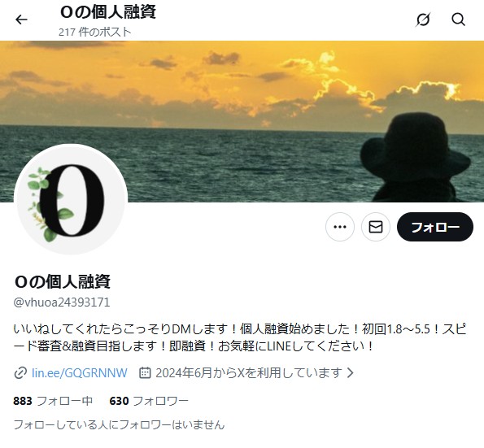The width and height of the screenshot is (484, 448).
Task: Click the profile bio description text
Action: pyautogui.click(x=240, y=337)
